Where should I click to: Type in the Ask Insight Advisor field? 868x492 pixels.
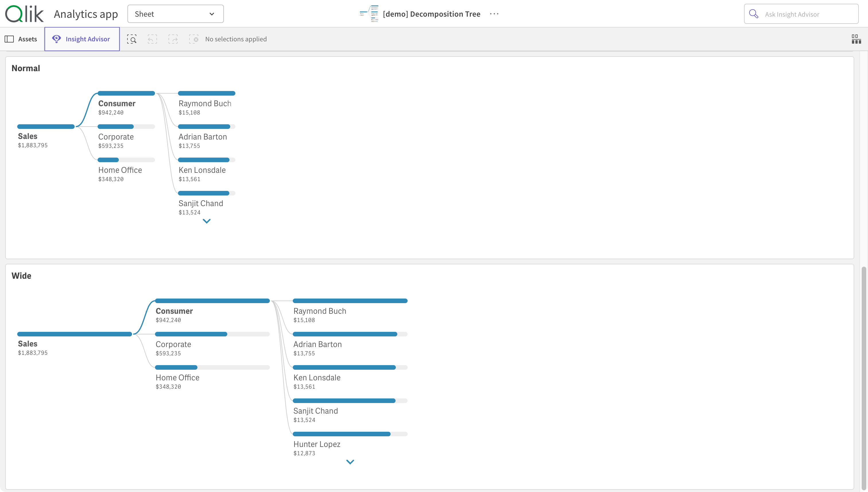pyautogui.click(x=807, y=14)
